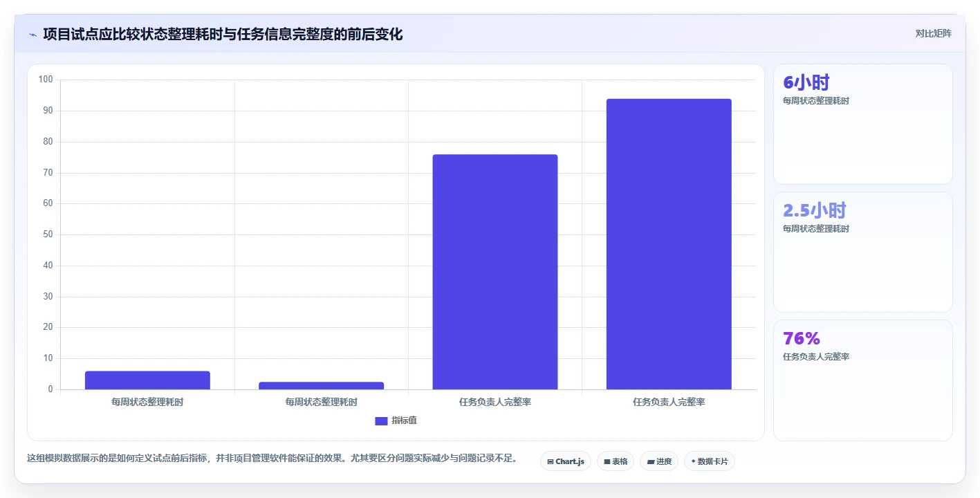This screenshot has height=498, width=980.
Task: Click the tallest chart bar reaching 94
Action: click(x=669, y=244)
